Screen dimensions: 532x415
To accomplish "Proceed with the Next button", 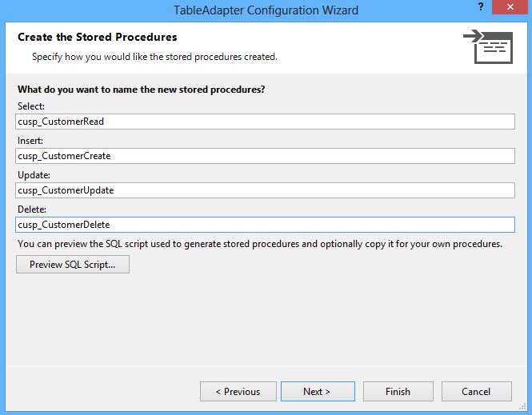I will coord(317,392).
